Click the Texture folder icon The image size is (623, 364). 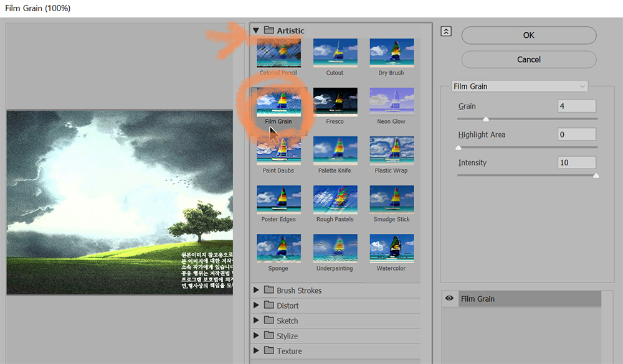coord(269,350)
